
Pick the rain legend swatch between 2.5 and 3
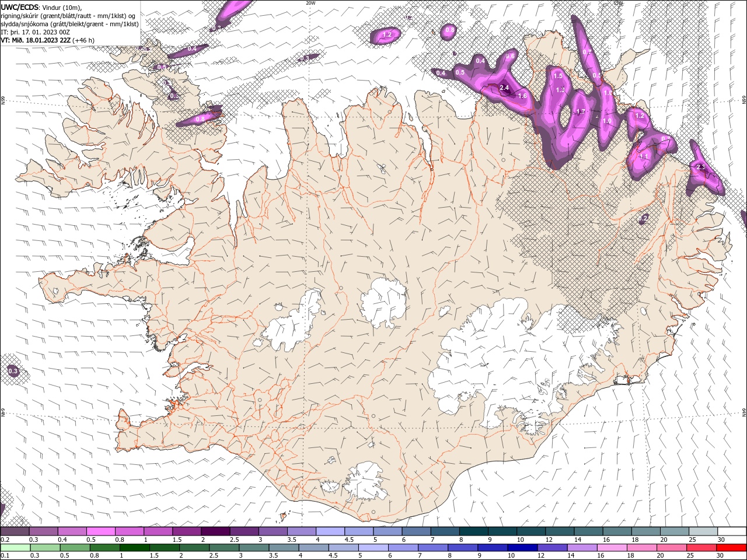coord(224,548)
